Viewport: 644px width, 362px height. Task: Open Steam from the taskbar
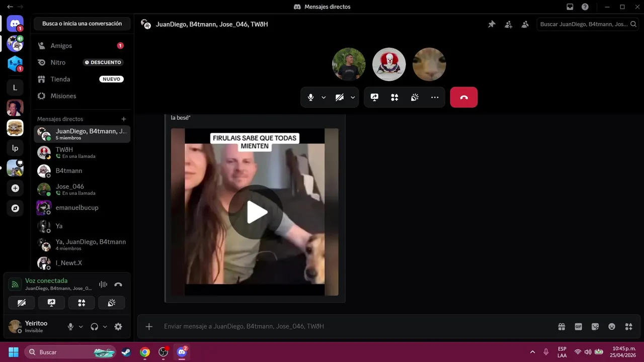[x=126, y=352]
